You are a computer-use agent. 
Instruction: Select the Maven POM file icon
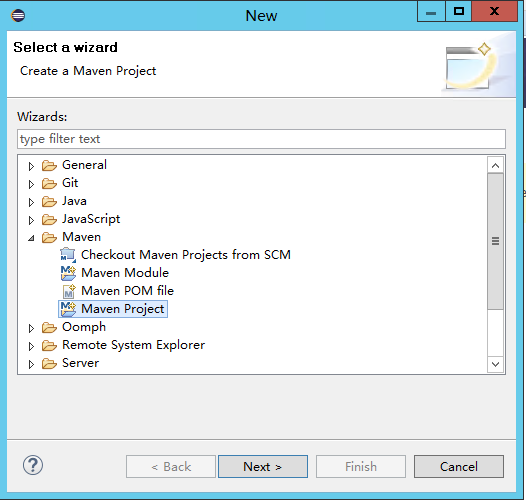[69, 291]
